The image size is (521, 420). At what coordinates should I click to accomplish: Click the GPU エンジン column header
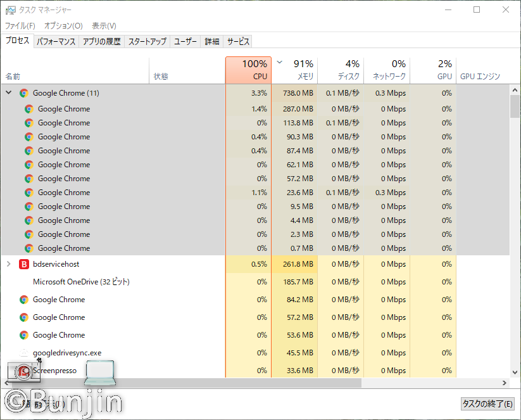(483, 70)
